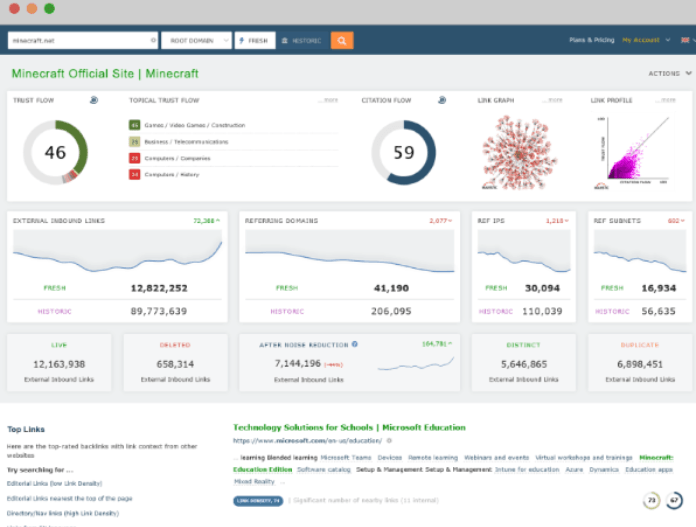Viewport: 696px width, 527px height.
Task: Click the Fresh external links value 12,822,252
Action: 159,288
